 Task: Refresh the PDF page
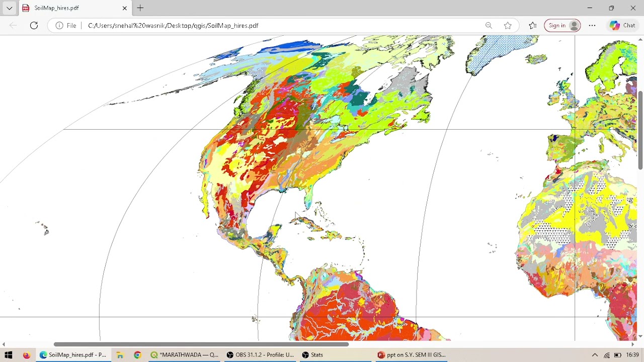(x=34, y=25)
